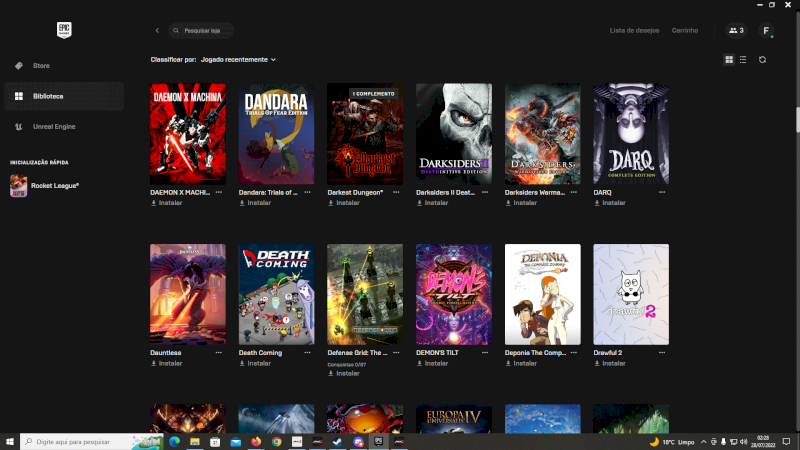800x450 pixels.
Task: Open the Carrinho link
Action: point(685,31)
